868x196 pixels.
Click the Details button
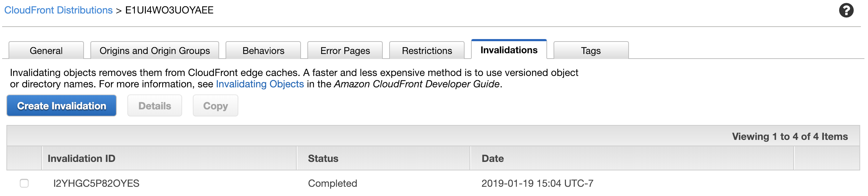155,106
